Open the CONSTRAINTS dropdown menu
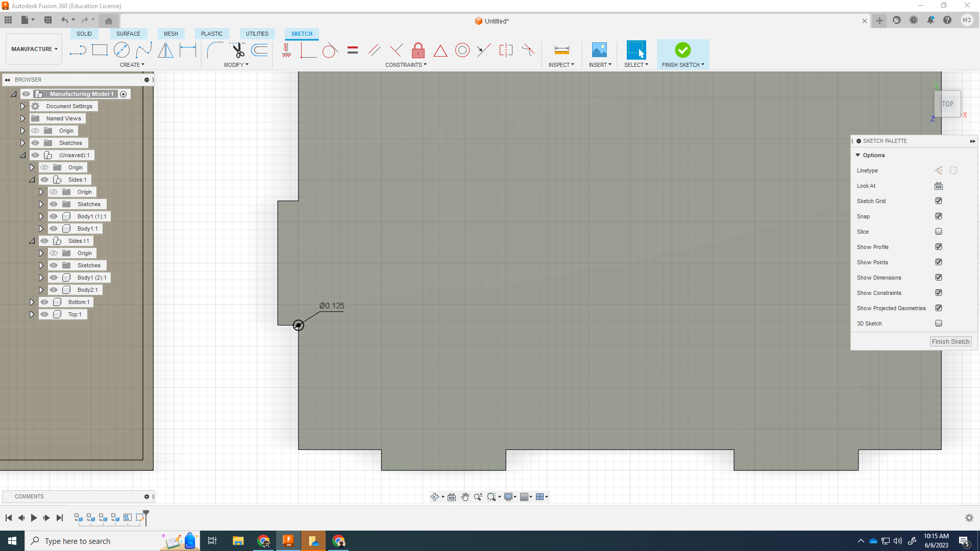Viewport: 980px width, 551px height. [406, 65]
